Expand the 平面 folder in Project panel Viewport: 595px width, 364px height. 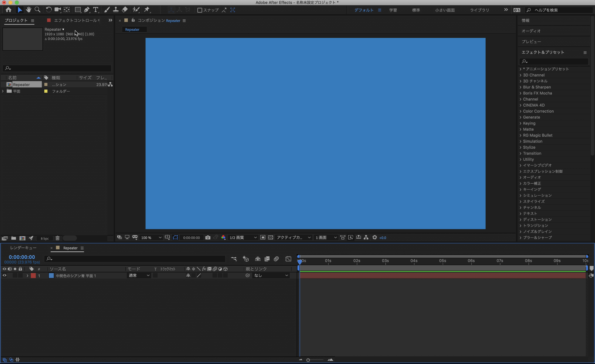[3, 91]
